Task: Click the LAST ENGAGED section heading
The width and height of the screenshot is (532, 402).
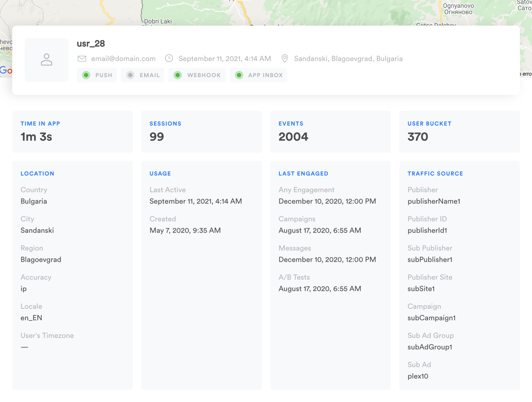Action: click(x=303, y=174)
